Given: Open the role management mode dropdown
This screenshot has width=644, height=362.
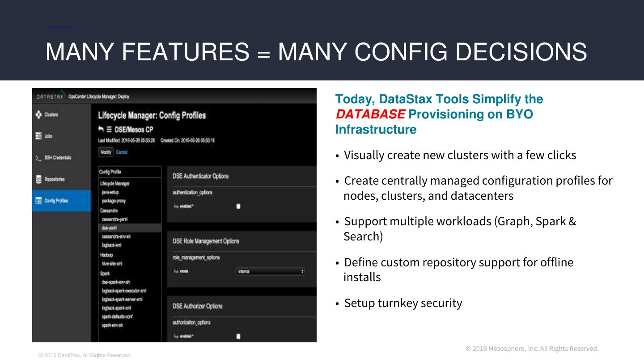Looking at the screenshot, I should (x=270, y=271).
